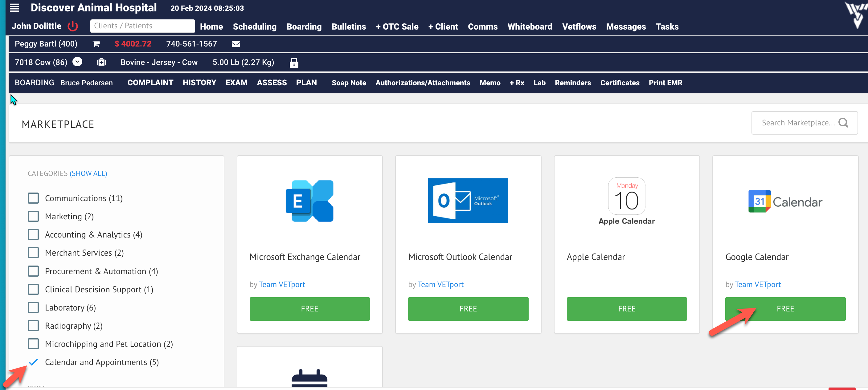
Task: Click the SHOW ALL categories link
Action: 88,173
